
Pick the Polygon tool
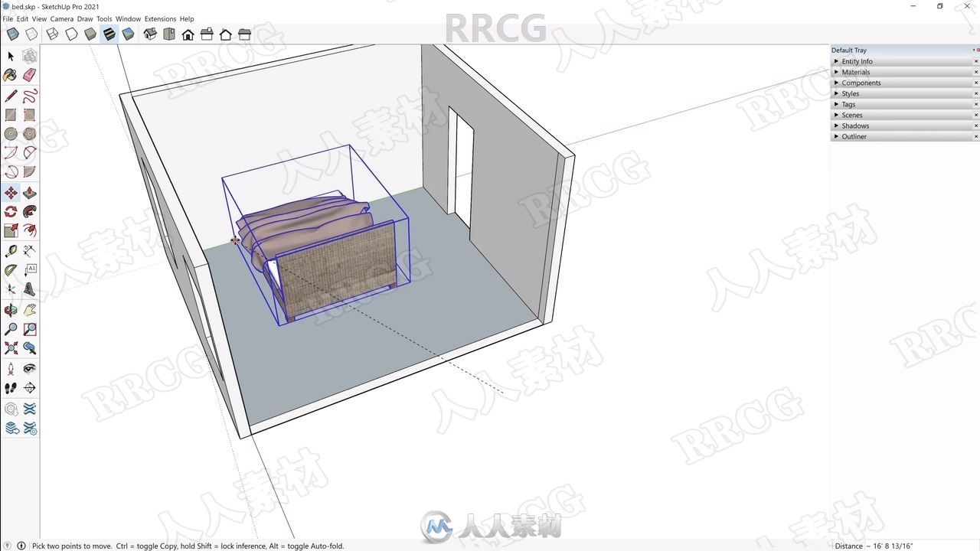tap(30, 134)
